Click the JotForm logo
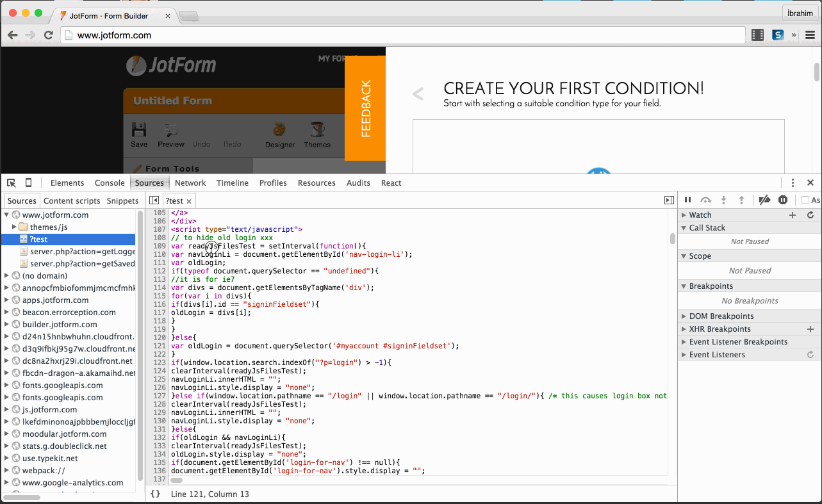 coord(171,65)
